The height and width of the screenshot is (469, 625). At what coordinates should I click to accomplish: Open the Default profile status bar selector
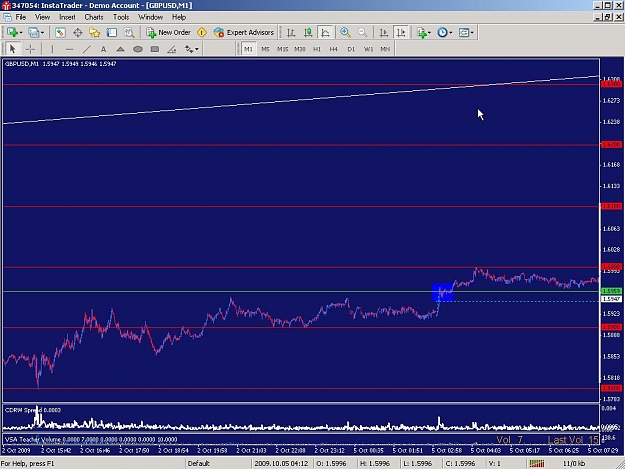click(199, 463)
